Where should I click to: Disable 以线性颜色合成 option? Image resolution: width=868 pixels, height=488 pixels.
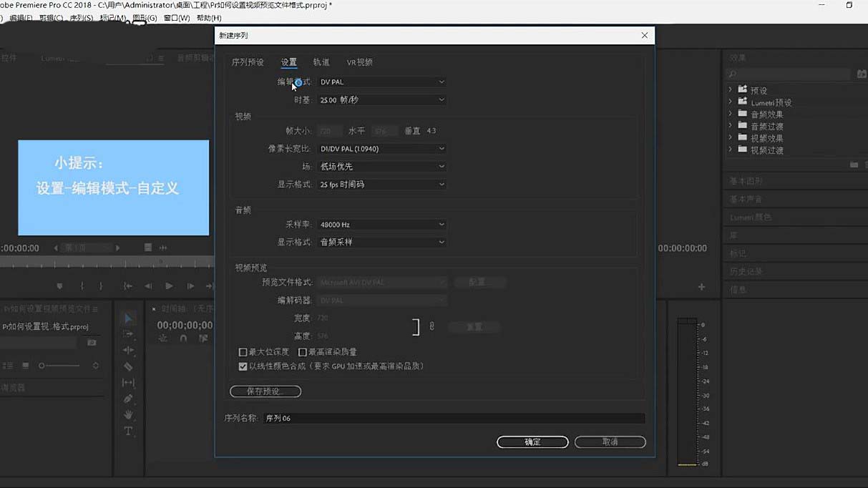(x=243, y=366)
